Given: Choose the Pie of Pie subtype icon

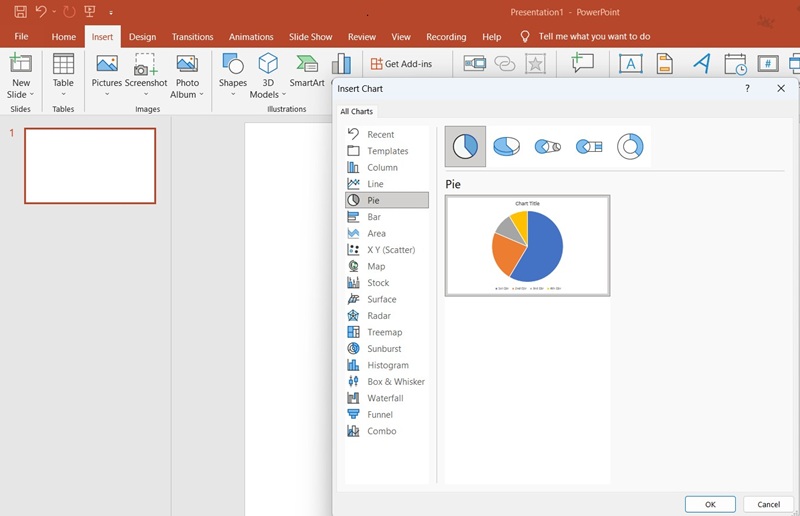Looking at the screenshot, I should click(x=548, y=146).
